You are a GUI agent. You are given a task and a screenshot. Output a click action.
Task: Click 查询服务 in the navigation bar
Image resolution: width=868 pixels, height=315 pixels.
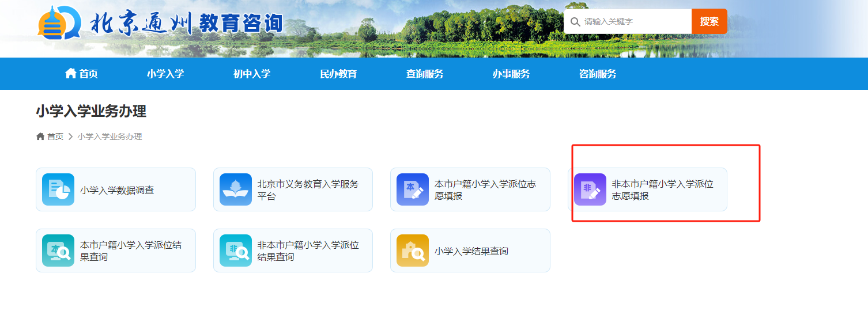[425, 74]
